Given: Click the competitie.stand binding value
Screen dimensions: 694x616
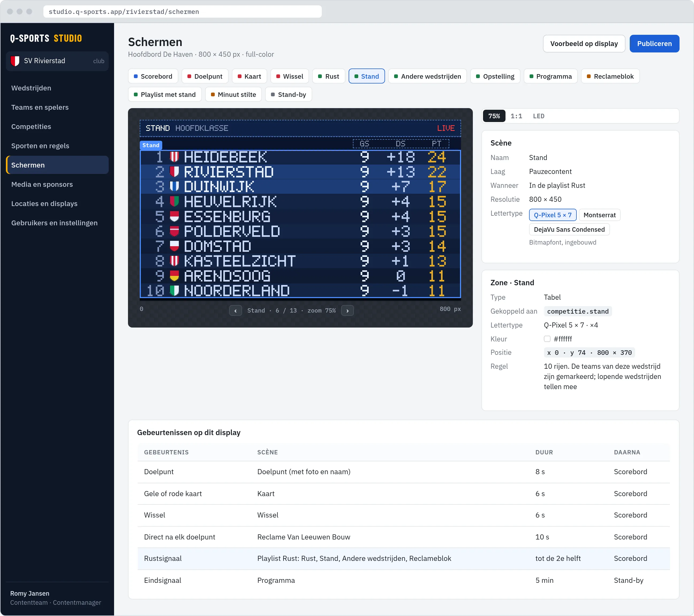Looking at the screenshot, I should pyautogui.click(x=578, y=311).
